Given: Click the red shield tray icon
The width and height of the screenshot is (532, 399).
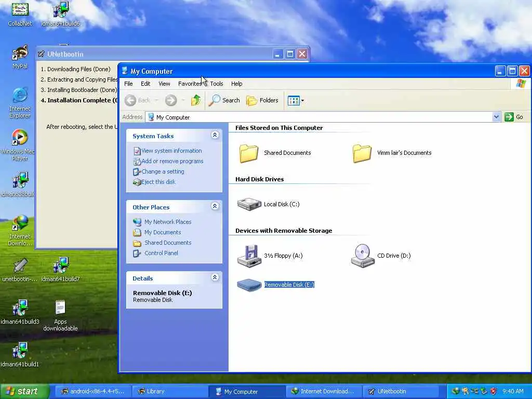Looking at the screenshot, I should click(x=494, y=391).
